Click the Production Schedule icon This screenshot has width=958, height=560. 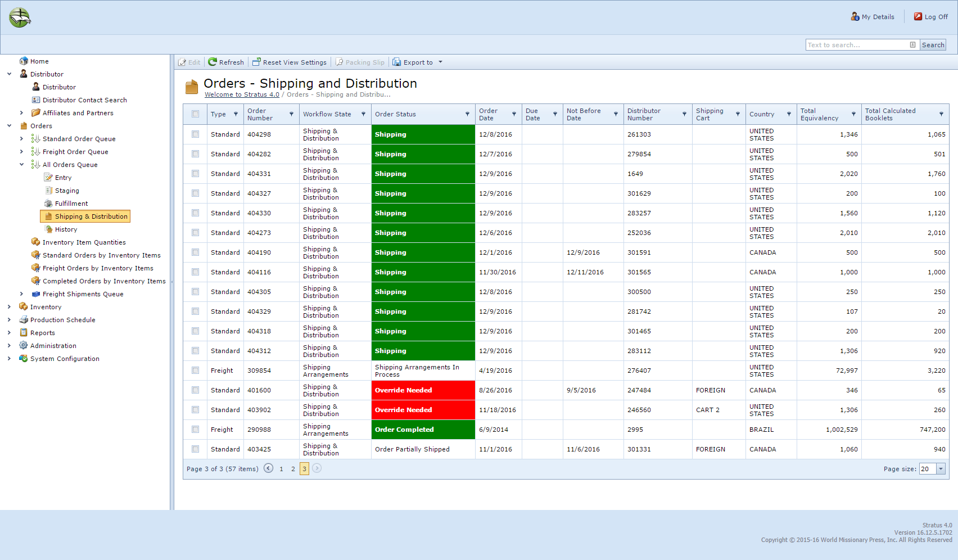coord(24,319)
